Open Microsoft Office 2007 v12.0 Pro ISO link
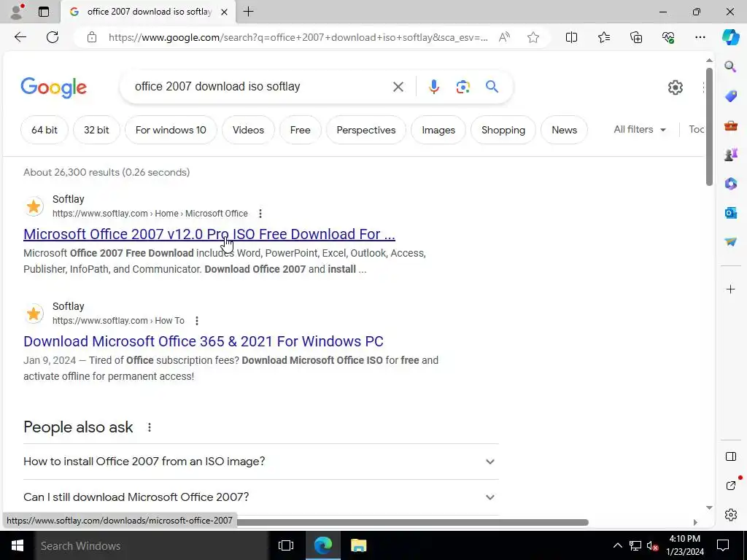This screenshot has width=747, height=560. click(x=209, y=234)
